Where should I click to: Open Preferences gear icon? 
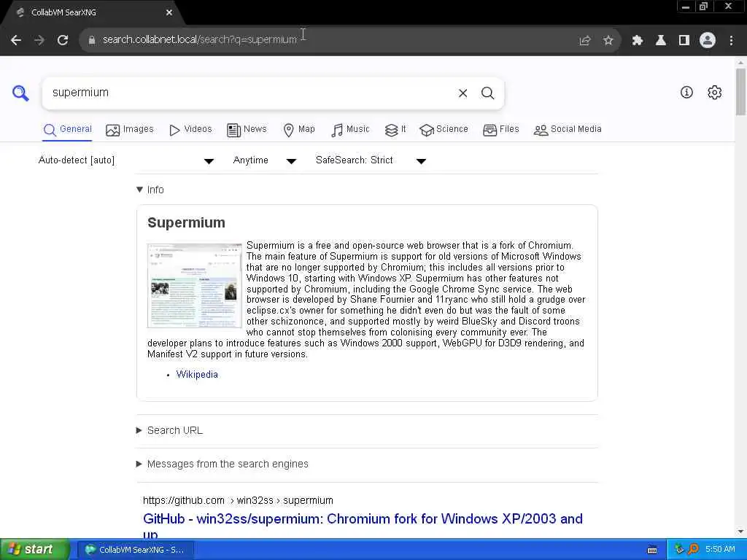tap(715, 93)
